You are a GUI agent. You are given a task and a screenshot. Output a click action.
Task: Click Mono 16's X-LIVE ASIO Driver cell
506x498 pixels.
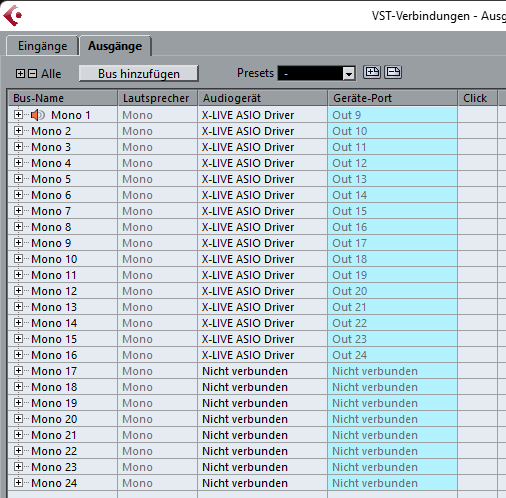point(263,355)
